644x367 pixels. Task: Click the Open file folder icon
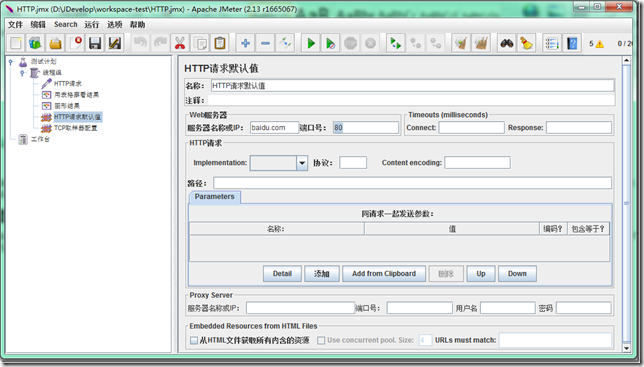55,43
